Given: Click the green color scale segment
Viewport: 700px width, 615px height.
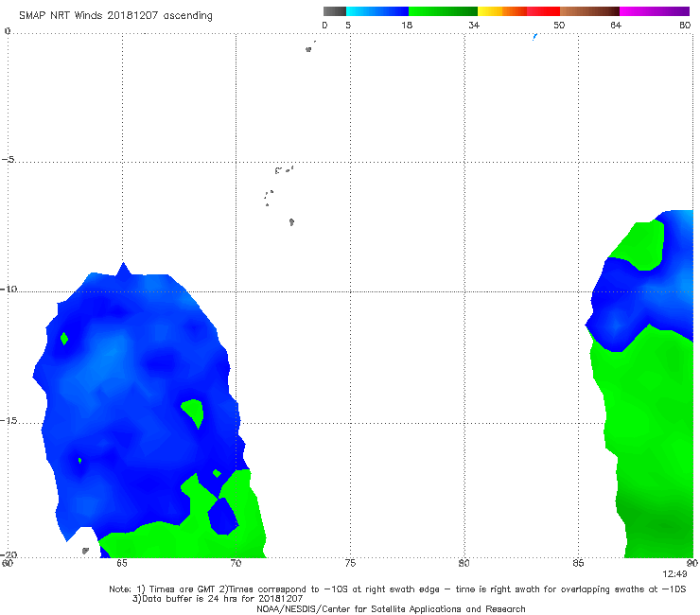Looking at the screenshot, I should click(x=443, y=11).
